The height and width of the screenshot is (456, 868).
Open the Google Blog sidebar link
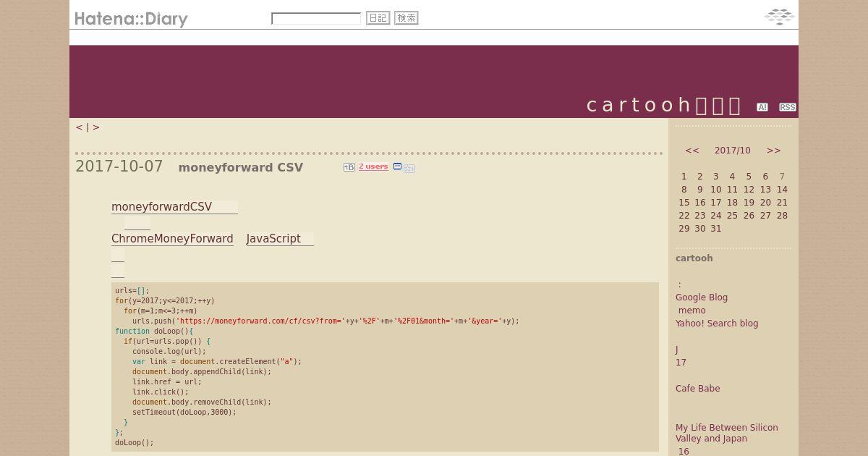[702, 297]
